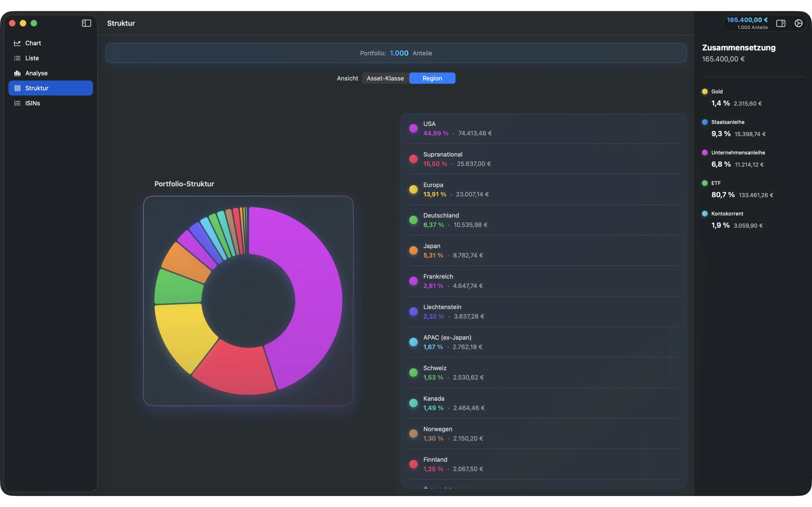This screenshot has width=812, height=507.
Task: Switch view to Asset-Klasse
Action: (385, 78)
